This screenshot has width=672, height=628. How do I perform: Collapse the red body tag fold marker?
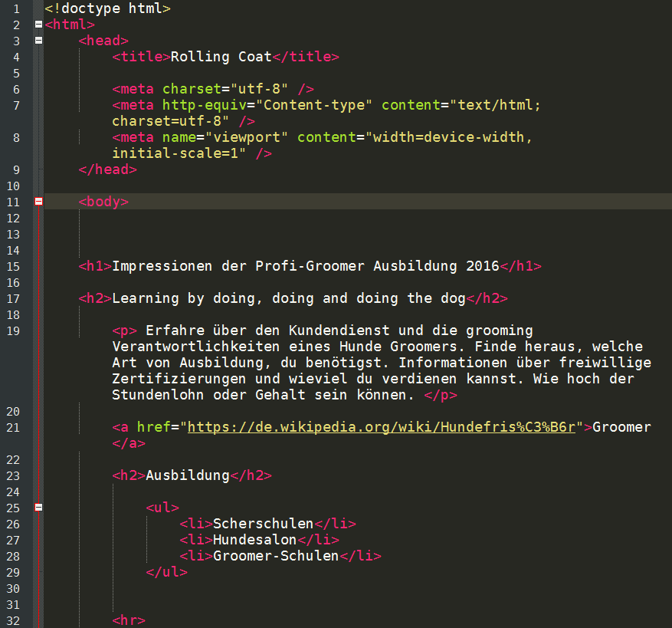[x=38, y=201]
